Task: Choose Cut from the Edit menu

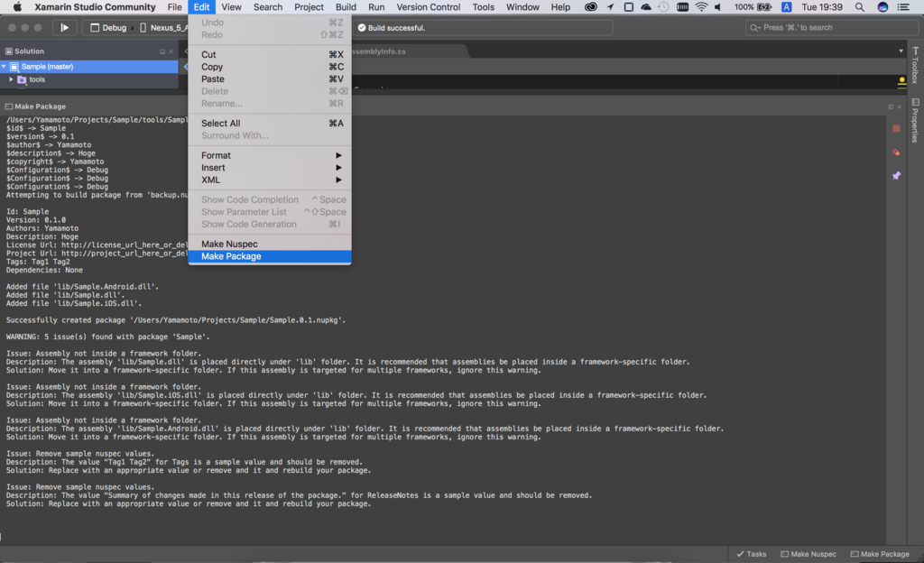Action: [270, 54]
